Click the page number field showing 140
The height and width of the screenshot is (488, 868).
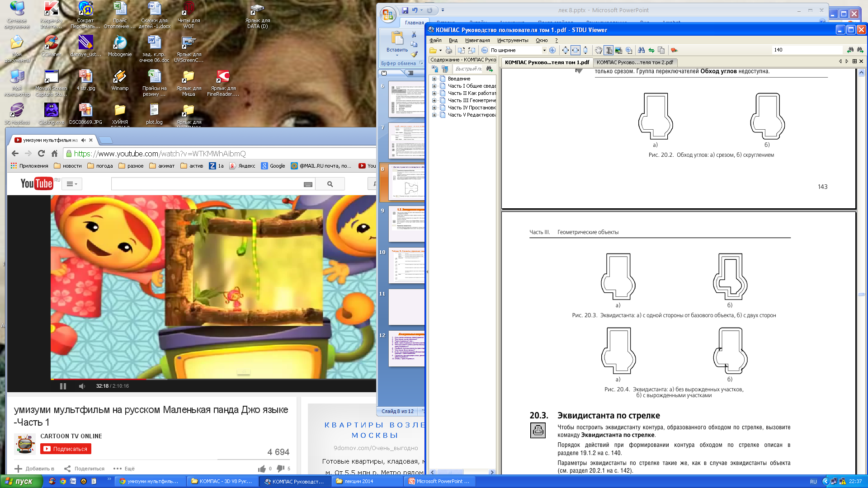click(807, 50)
